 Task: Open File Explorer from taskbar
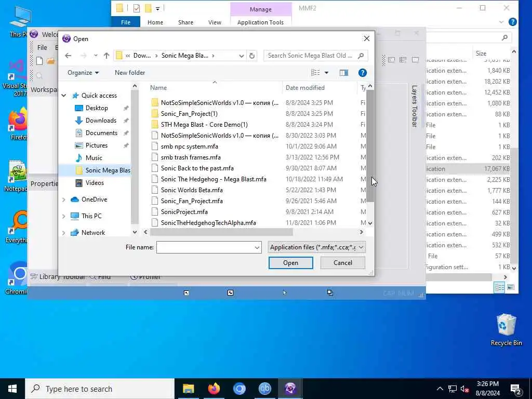[188, 389]
